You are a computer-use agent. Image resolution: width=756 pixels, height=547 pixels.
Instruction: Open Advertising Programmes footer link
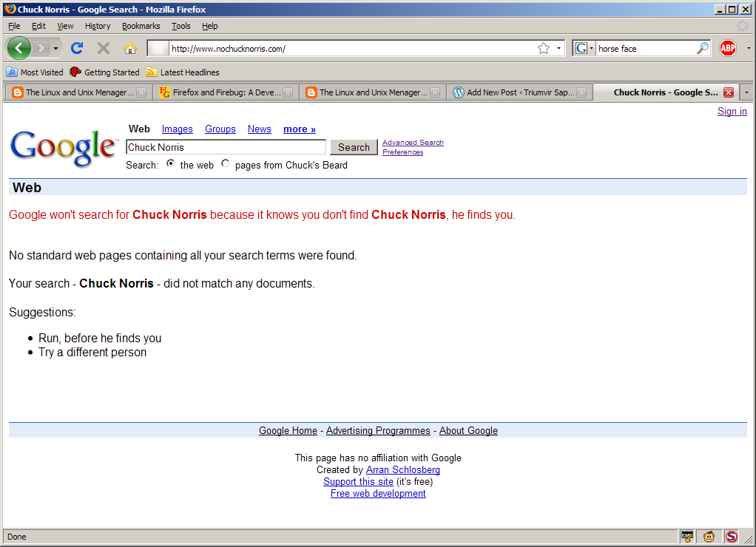click(378, 431)
